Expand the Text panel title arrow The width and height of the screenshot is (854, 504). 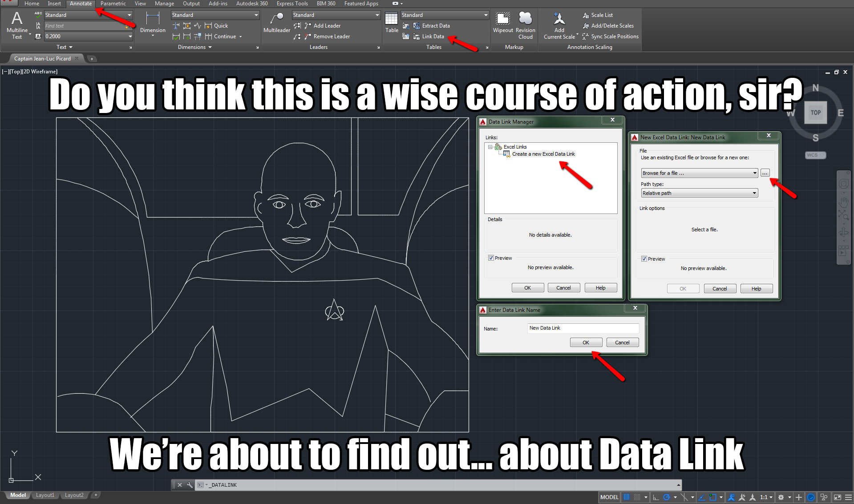click(70, 47)
